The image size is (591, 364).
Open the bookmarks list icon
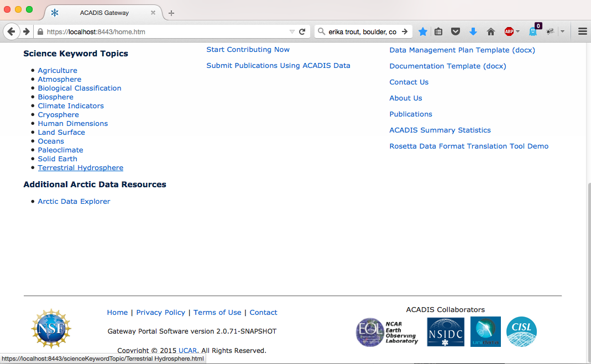click(x=438, y=32)
